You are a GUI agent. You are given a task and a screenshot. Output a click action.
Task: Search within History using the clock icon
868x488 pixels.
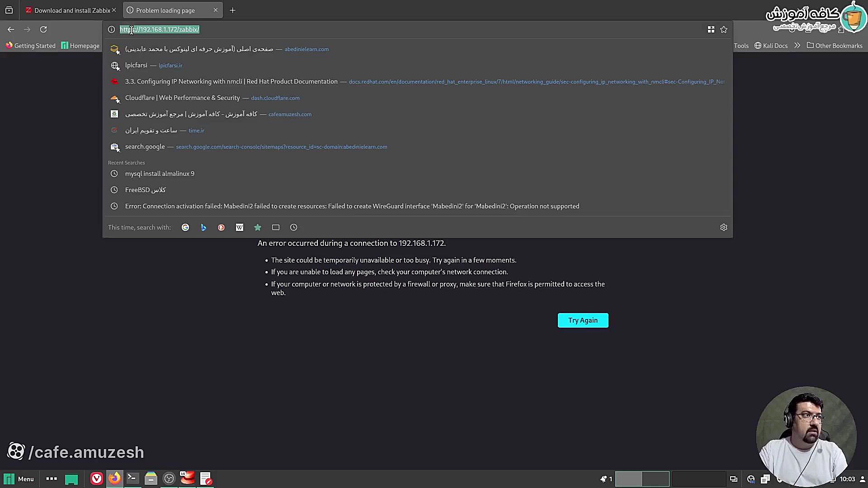click(x=294, y=227)
